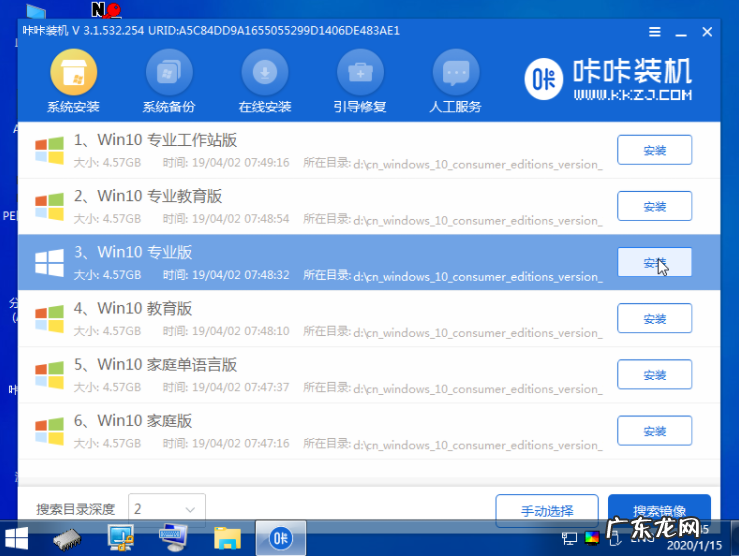Click the taskbar date 2020/1/15
Screen dimensions: 739x557
click(694, 546)
